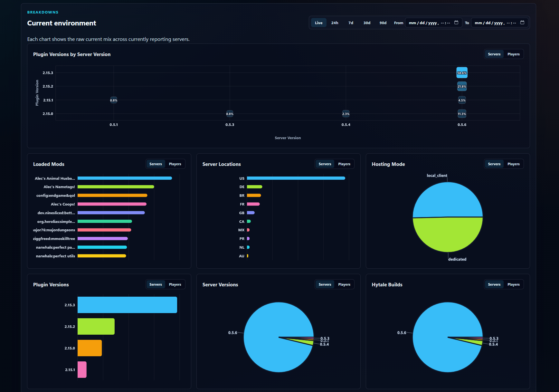This screenshot has width=559, height=392.
Task: Click the 2.3% heatmap cell
Action: point(346,114)
